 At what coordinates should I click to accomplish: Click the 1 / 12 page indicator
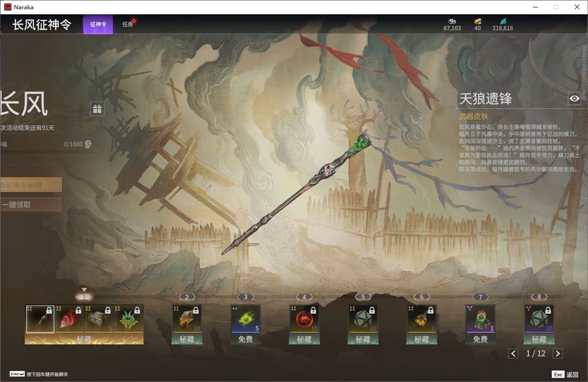pyautogui.click(x=536, y=353)
